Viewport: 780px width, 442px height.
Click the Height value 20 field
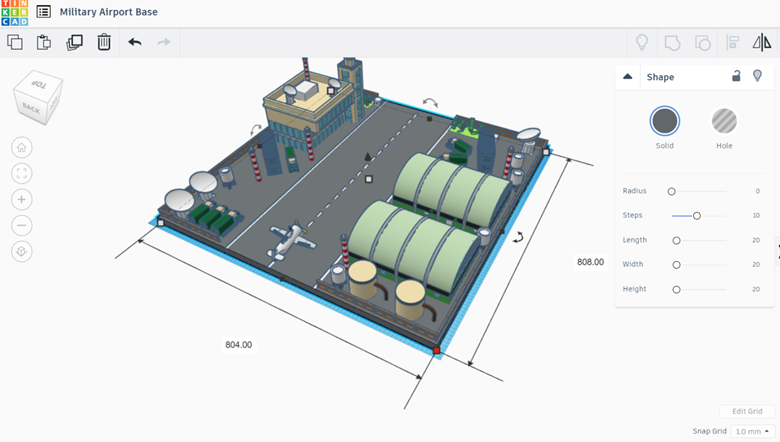pos(756,289)
